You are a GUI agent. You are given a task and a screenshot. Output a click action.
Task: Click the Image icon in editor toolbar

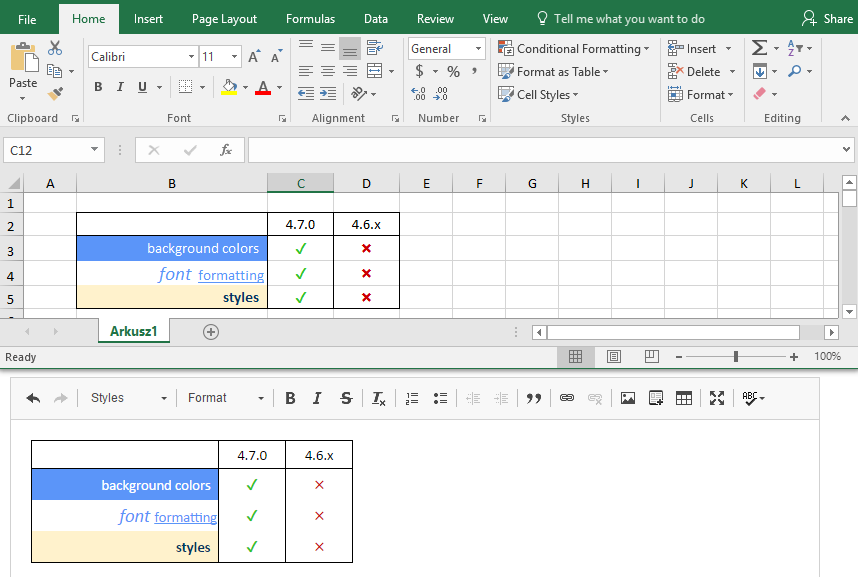coord(628,398)
